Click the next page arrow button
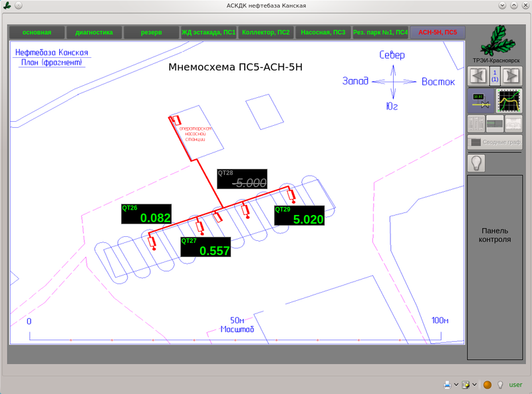The height and width of the screenshot is (394, 532). click(x=511, y=75)
